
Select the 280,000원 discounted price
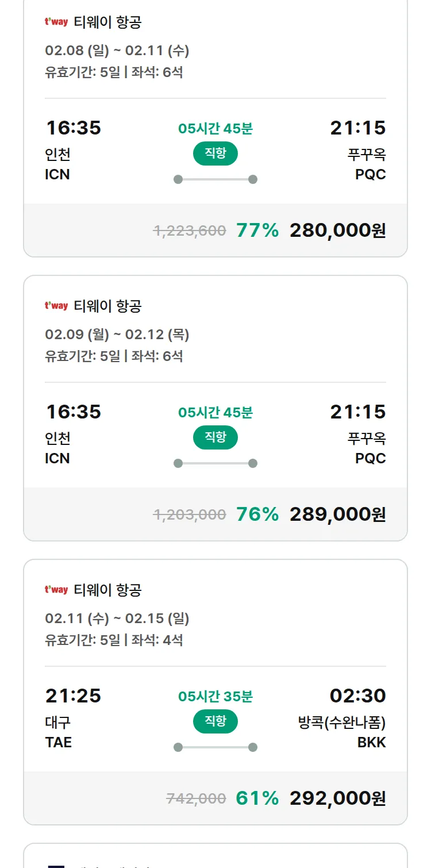[x=337, y=231]
